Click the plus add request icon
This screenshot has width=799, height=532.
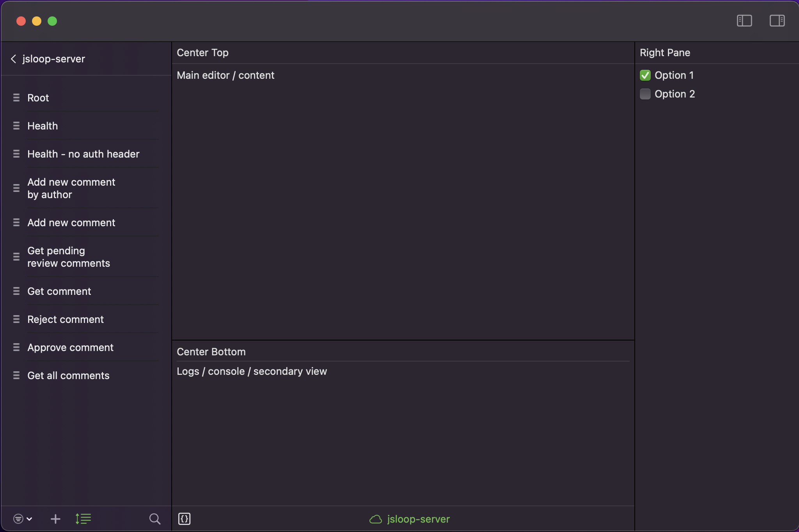pyautogui.click(x=55, y=519)
